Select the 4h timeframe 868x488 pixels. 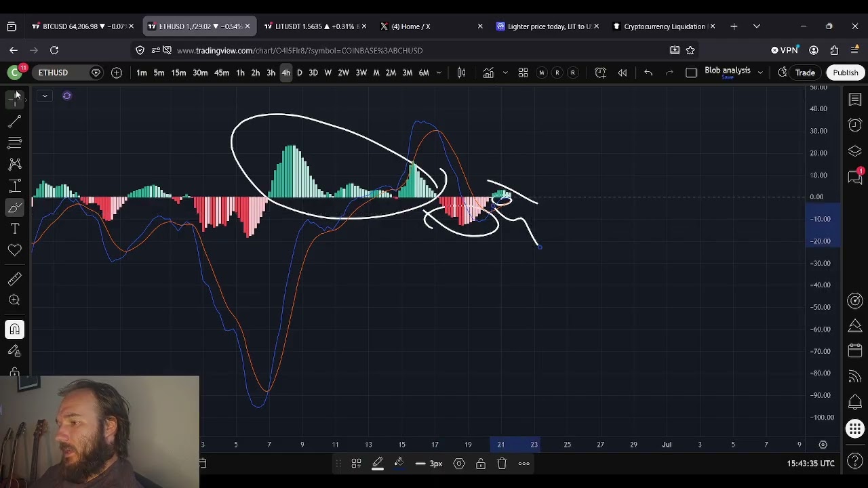pyautogui.click(x=285, y=73)
